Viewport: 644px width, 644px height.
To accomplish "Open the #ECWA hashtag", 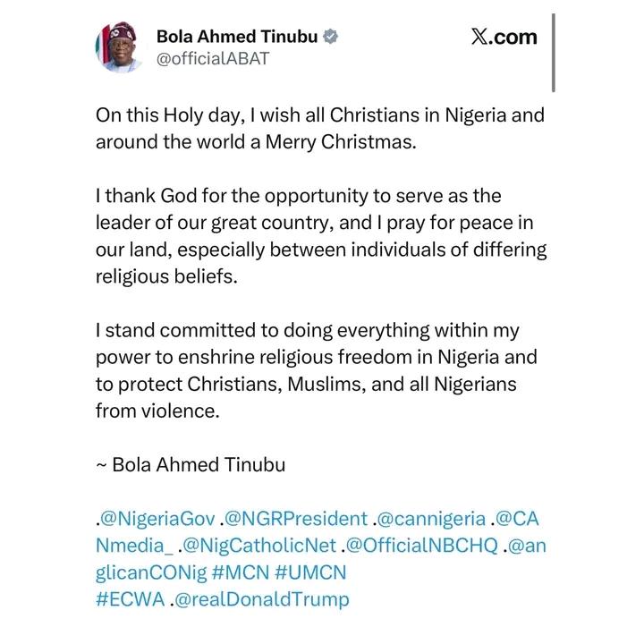I will point(131,599).
